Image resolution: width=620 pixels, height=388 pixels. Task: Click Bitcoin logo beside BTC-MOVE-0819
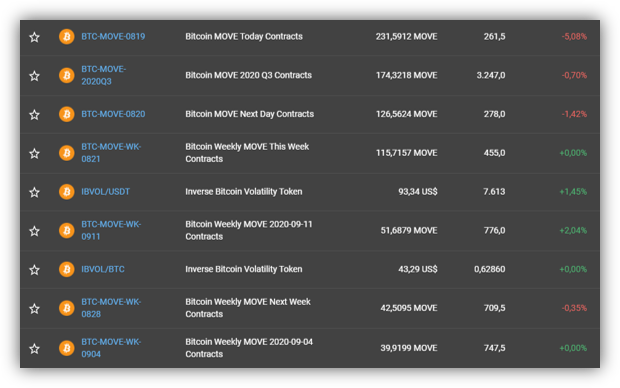click(x=66, y=37)
